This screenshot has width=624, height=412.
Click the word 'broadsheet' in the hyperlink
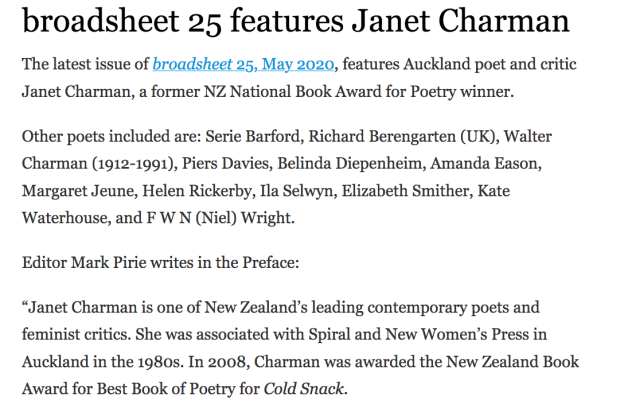(x=193, y=66)
